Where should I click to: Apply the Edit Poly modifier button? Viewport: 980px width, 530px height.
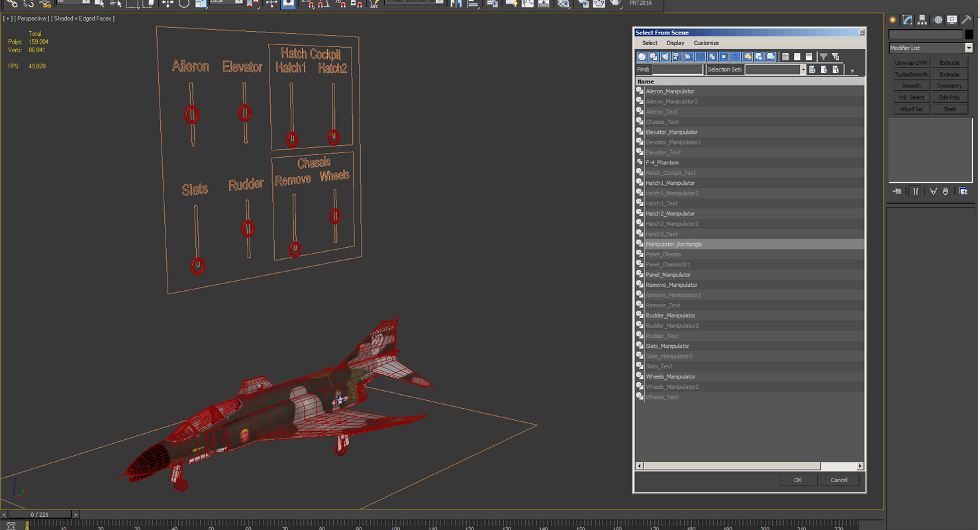(950, 97)
